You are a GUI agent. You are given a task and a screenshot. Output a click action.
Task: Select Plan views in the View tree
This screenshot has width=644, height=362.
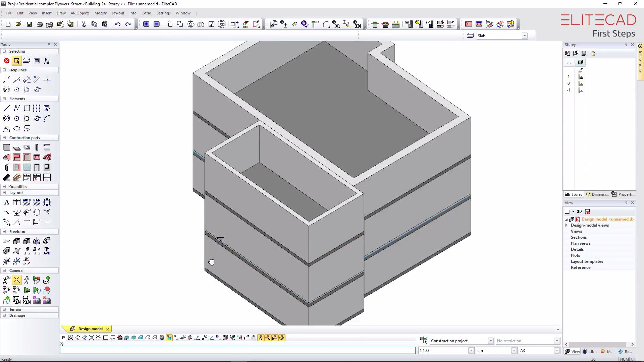point(580,243)
